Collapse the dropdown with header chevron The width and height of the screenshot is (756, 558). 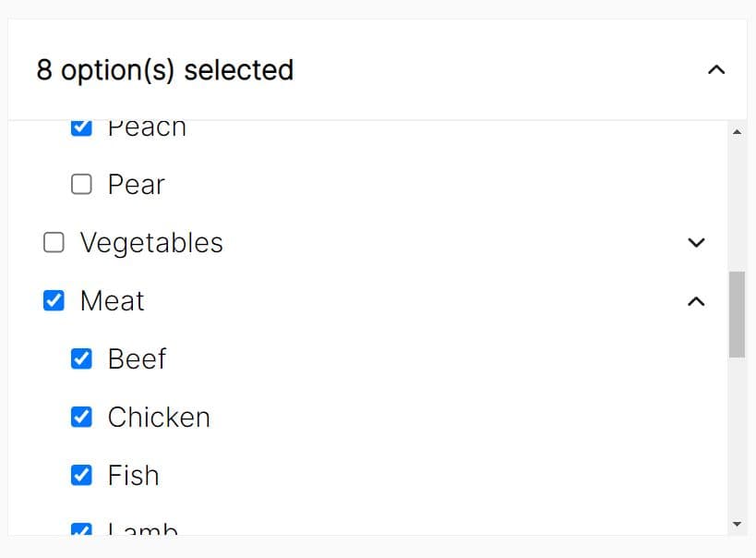715,70
